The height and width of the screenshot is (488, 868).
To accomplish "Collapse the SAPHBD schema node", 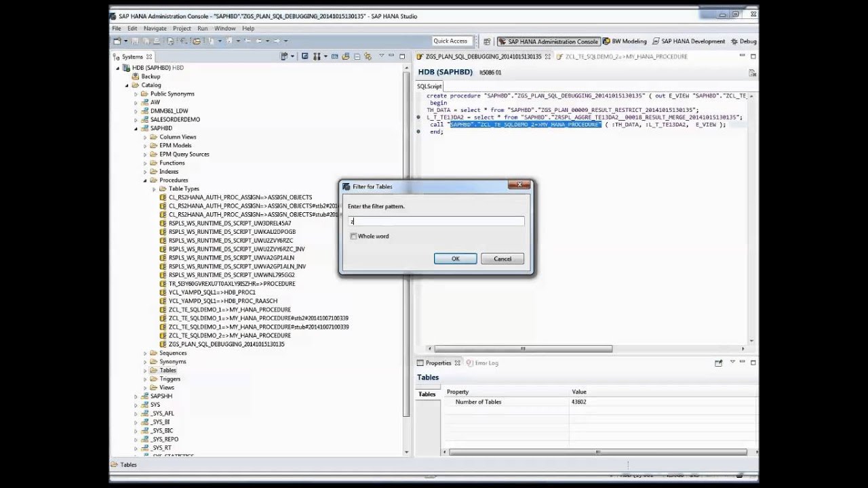I will pyautogui.click(x=136, y=129).
